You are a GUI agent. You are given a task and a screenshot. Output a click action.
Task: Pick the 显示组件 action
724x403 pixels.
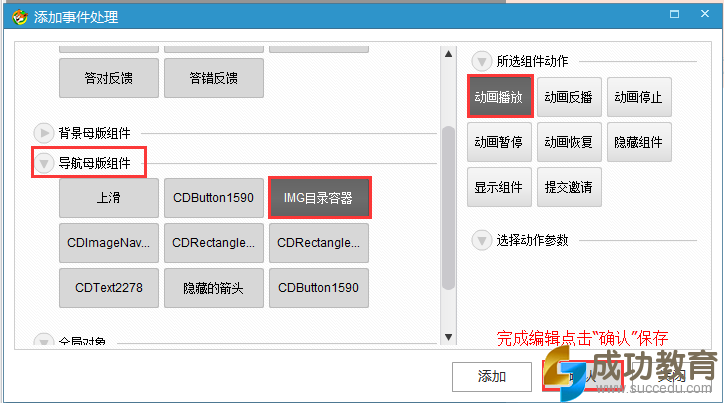[499, 187]
